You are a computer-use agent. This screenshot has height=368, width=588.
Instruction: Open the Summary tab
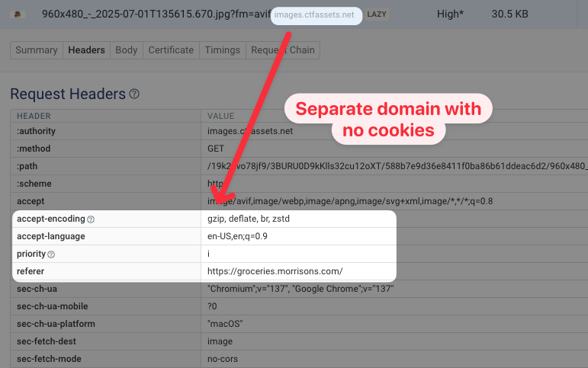(37, 50)
